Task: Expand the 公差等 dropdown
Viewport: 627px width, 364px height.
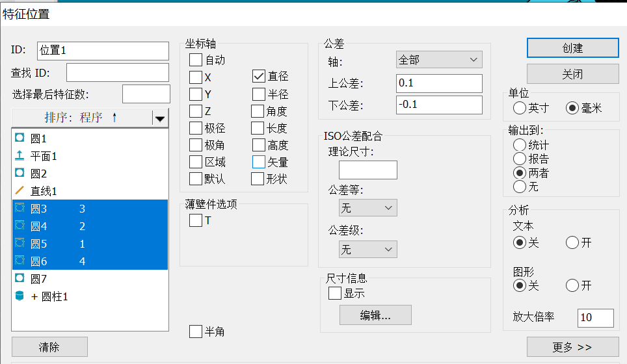Action: click(x=368, y=208)
